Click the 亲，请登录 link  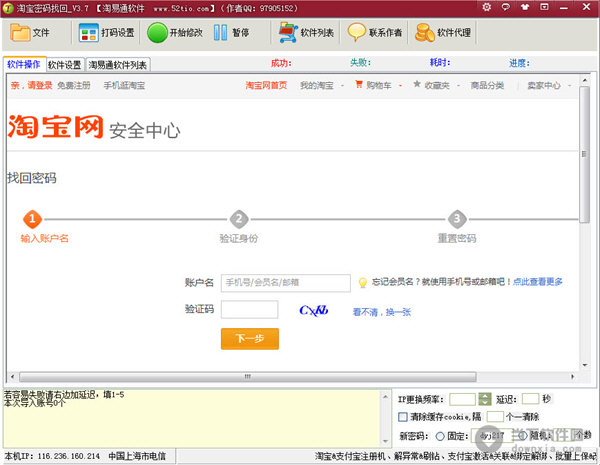31,85
